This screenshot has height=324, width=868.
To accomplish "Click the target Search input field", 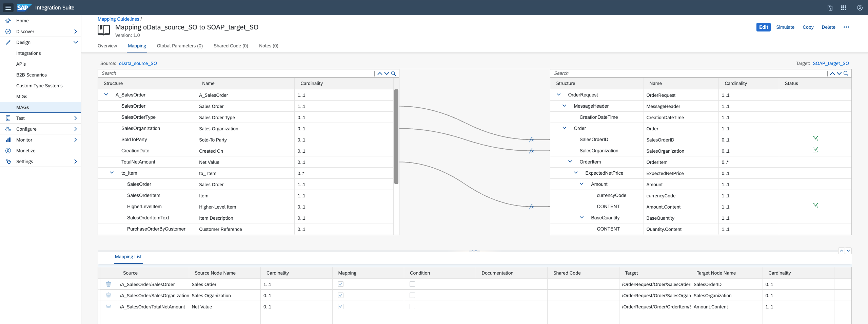I will click(689, 73).
